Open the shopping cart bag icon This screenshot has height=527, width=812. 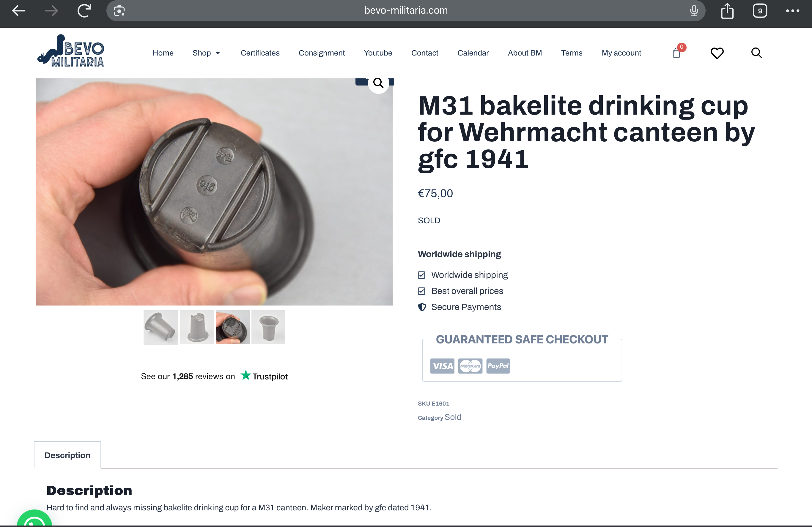coord(676,53)
